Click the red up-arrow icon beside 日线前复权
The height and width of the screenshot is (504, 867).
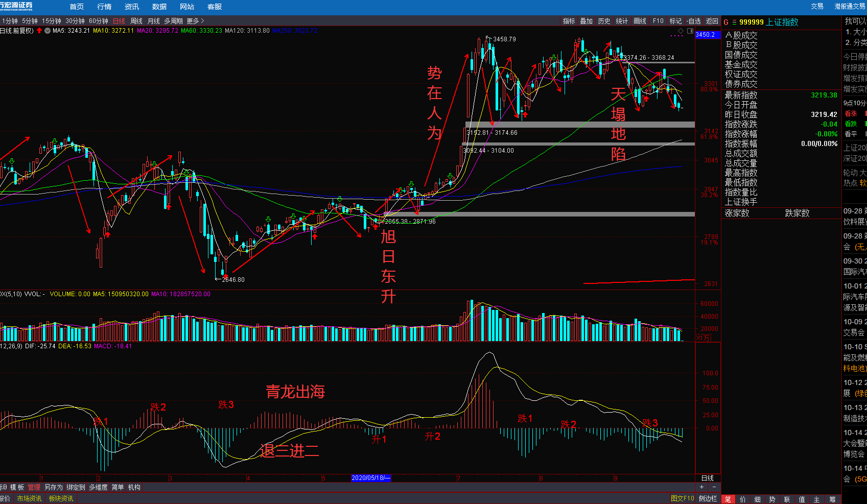coord(39,31)
